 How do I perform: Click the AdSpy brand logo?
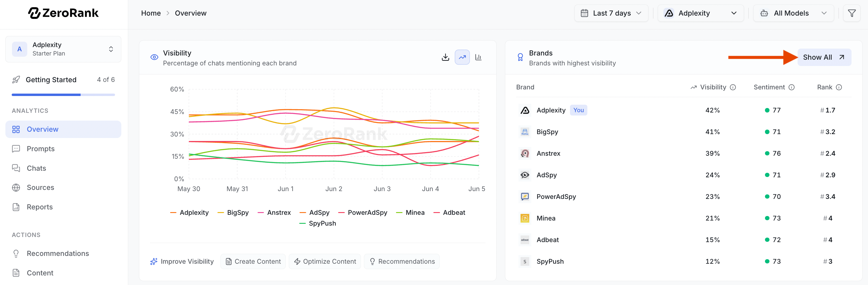point(525,175)
